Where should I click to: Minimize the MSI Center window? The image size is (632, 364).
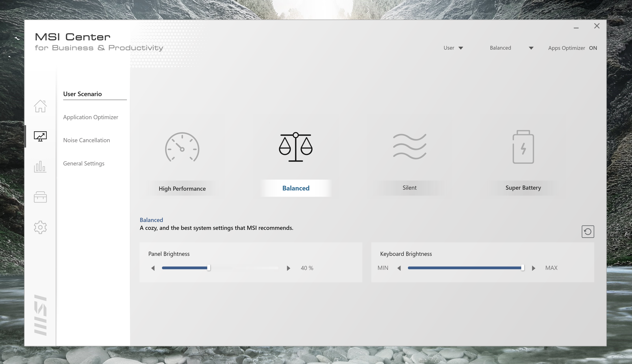(x=576, y=28)
